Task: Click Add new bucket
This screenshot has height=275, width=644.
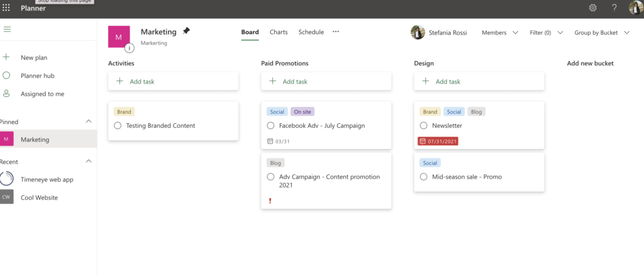Action: click(590, 64)
